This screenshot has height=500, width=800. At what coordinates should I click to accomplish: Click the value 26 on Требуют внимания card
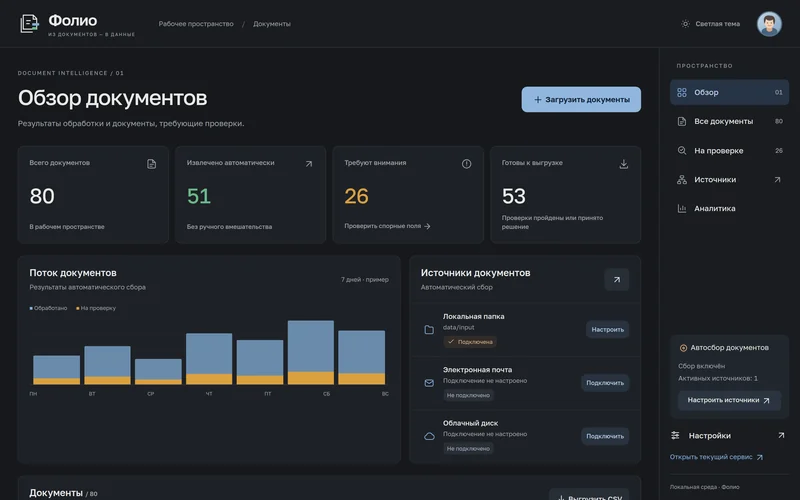coord(356,196)
